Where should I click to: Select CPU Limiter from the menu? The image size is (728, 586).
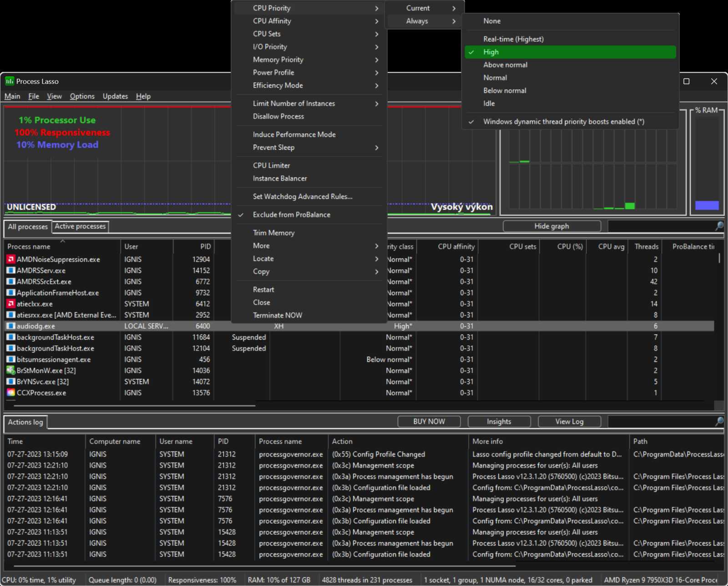[x=309, y=166]
